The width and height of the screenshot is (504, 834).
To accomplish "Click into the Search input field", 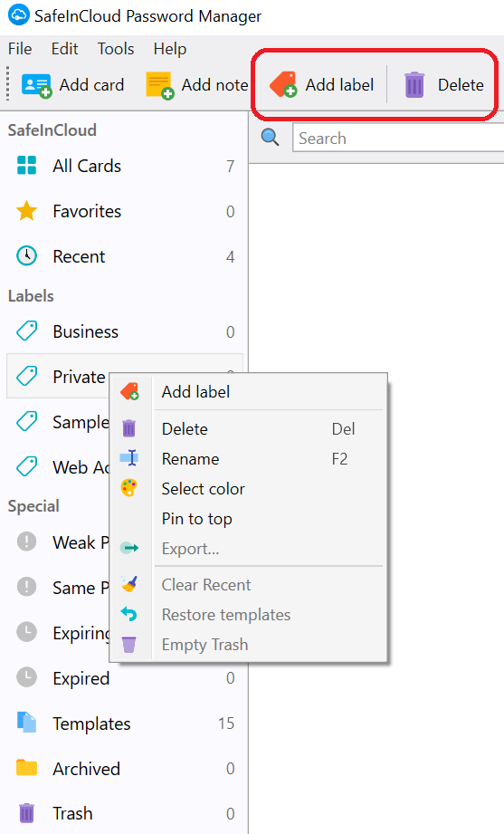I will 399,139.
